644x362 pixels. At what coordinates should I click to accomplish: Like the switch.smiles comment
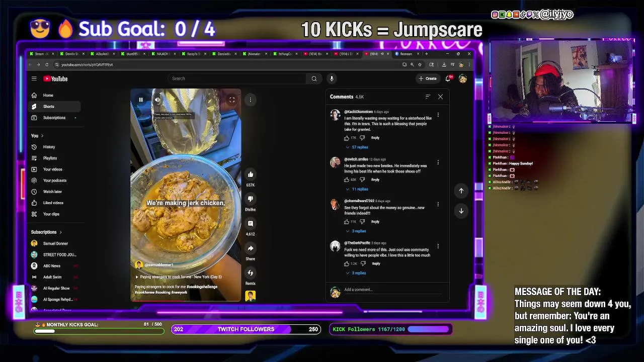(346, 179)
